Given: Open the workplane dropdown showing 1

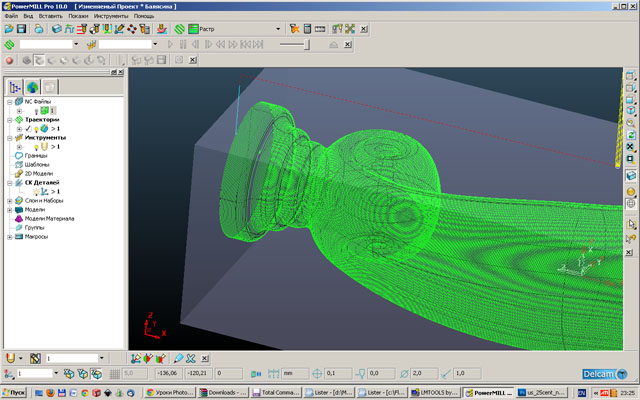Looking at the screenshot, I should coord(56,373).
